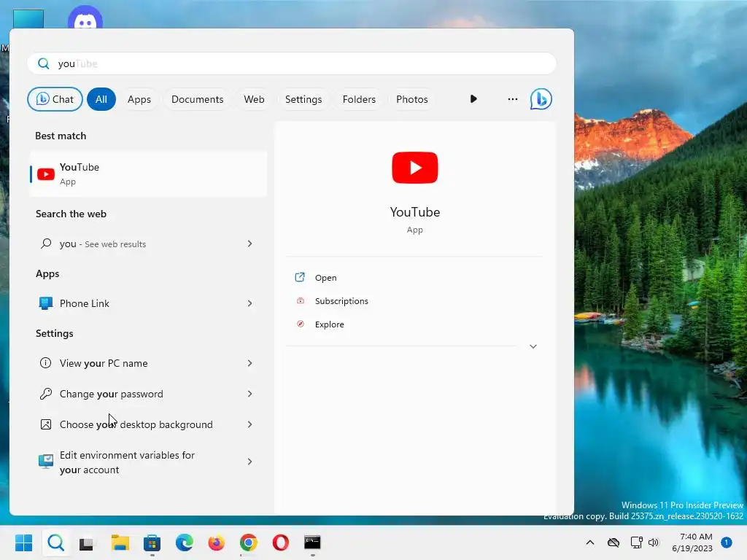Image resolution: width=747 pixels, height=560 pixels.
Task: Open the clock showing 7:40 AM
Action: tap(692, 542)
